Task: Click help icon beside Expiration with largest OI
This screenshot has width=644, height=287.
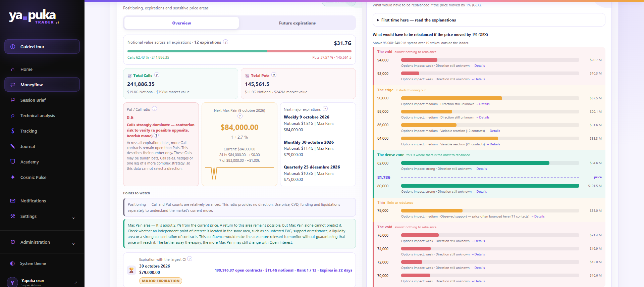Action: (x=190, y=259)
